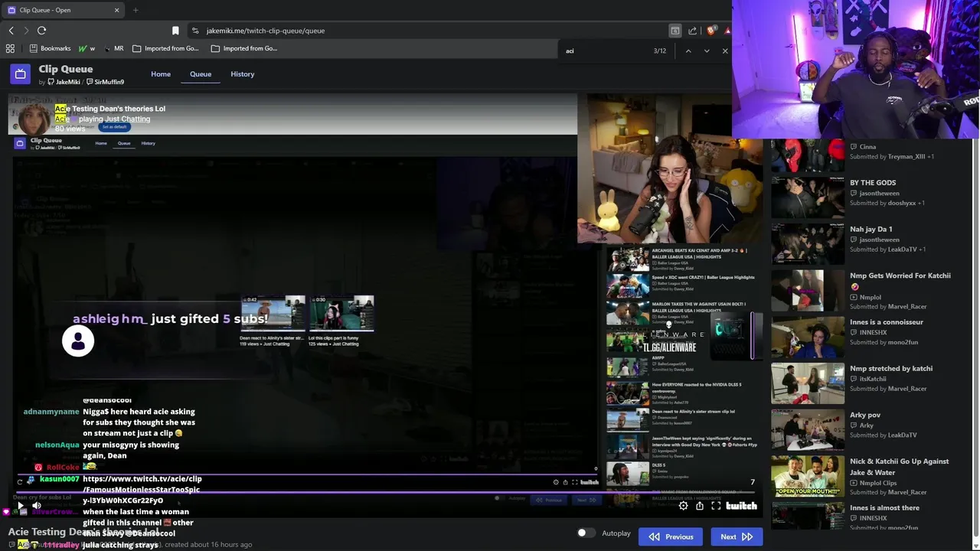Select the BY THE GODS clip title
The height and width of the screenshot is (551, 980).
873,183
